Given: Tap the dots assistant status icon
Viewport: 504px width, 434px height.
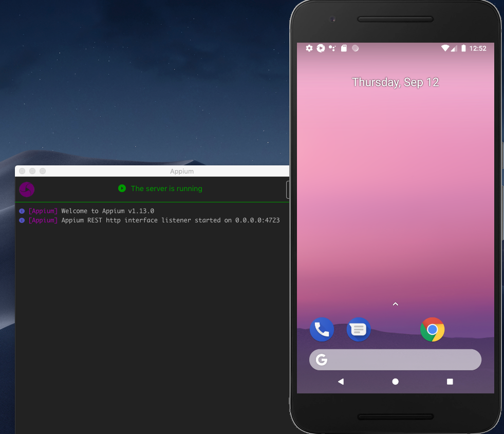Looking at the screenshot, I should pos(332,48).
